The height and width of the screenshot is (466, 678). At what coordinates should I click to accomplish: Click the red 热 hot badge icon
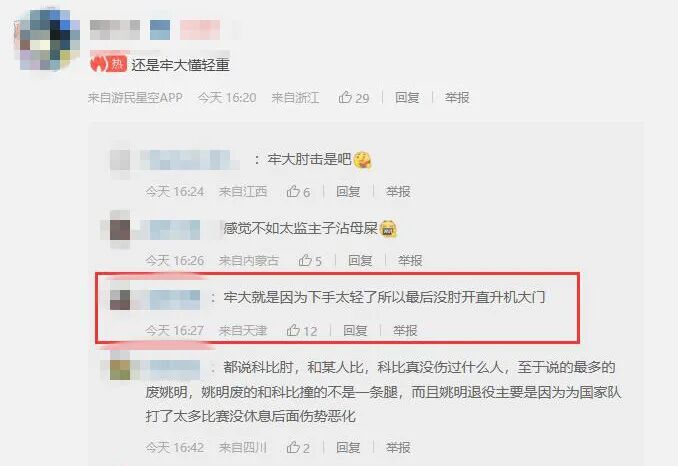108,65
